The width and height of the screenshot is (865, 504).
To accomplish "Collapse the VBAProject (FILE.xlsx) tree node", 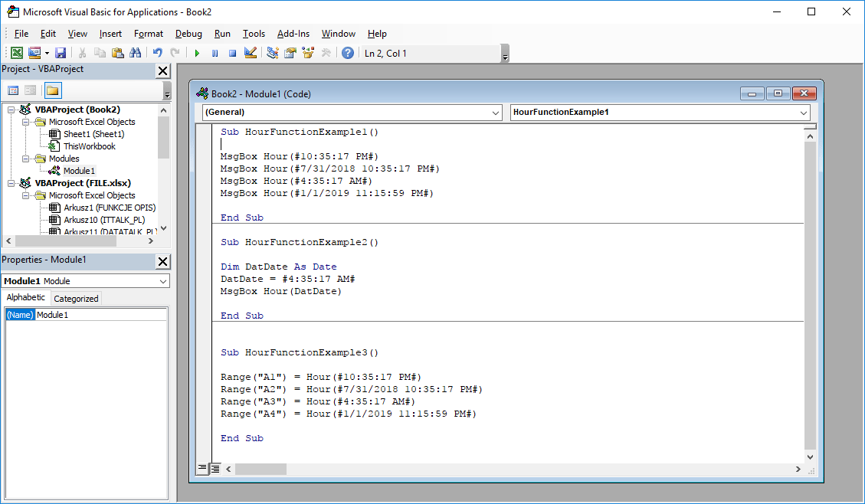I will [x=11, y=183].
